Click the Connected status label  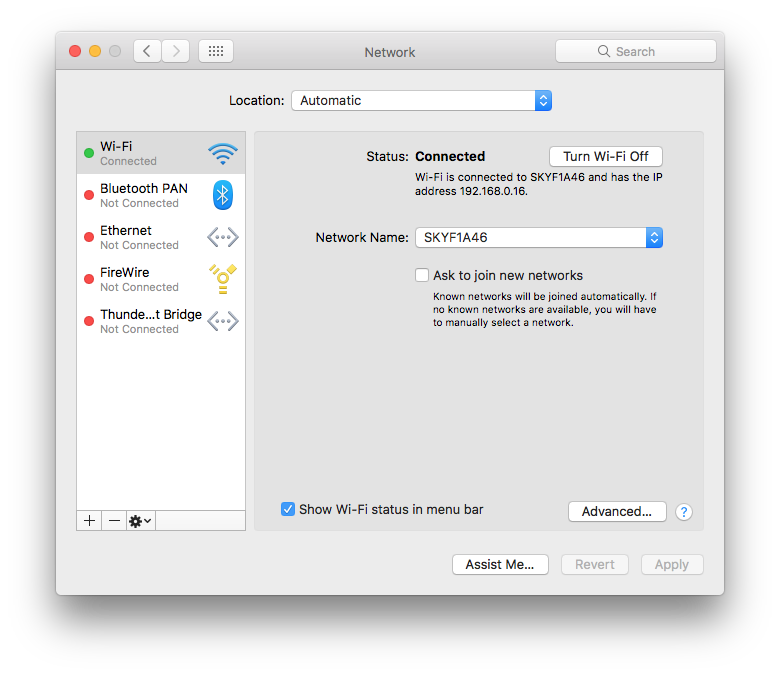[x=450, y=157]
